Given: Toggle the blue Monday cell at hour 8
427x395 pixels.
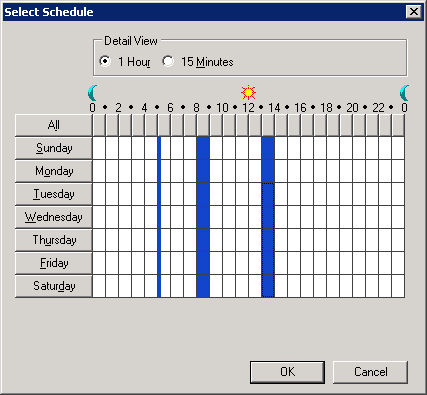Looking at the screenshot, I should [x=203, y=171].
